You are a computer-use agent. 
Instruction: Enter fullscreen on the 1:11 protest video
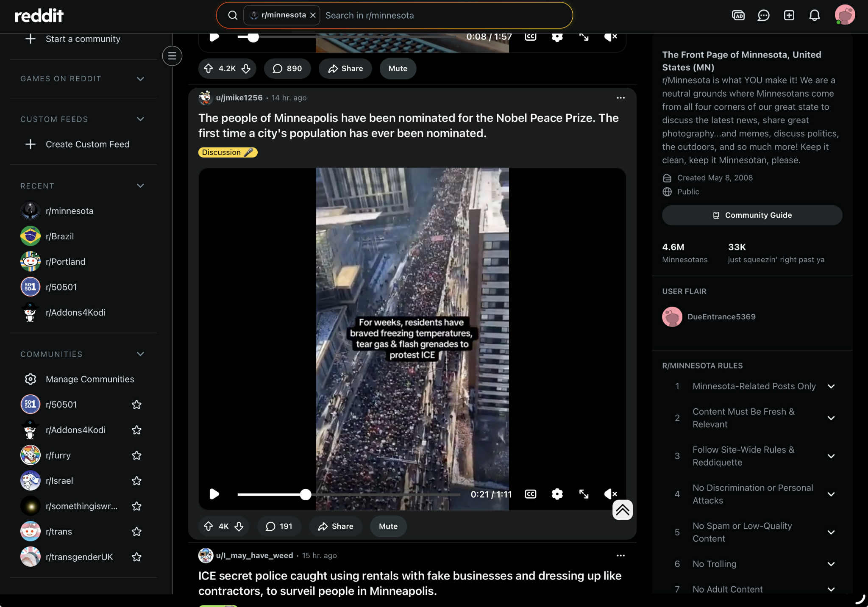584,494
